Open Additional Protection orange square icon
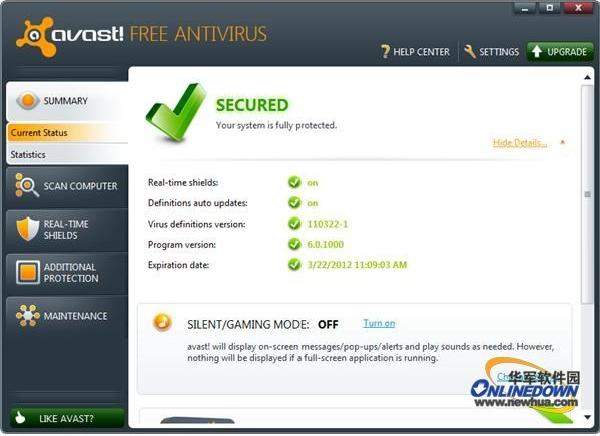 point(28,272)
